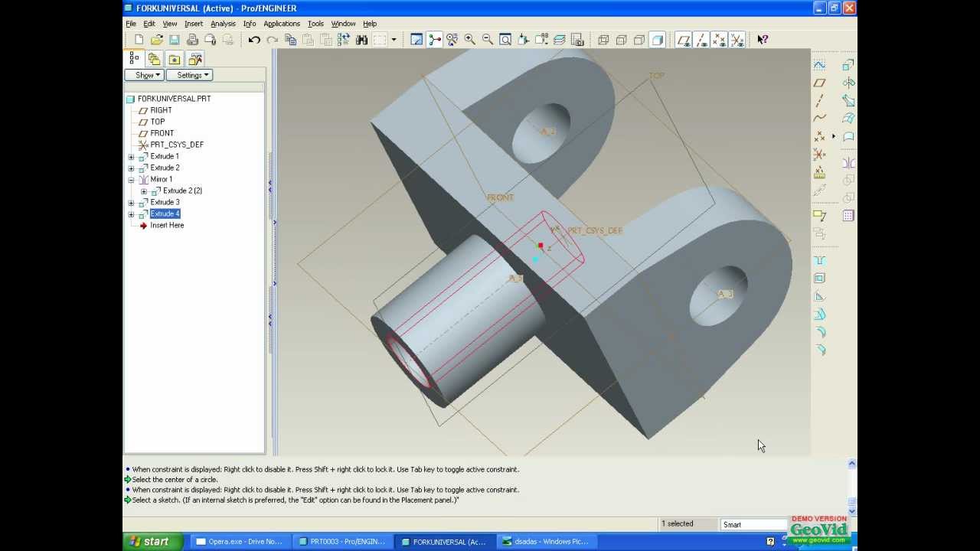Switch to the Folder Browser tab
Image resolution: width=980 pixels, height=551 pixels.
tap(154, 59)
